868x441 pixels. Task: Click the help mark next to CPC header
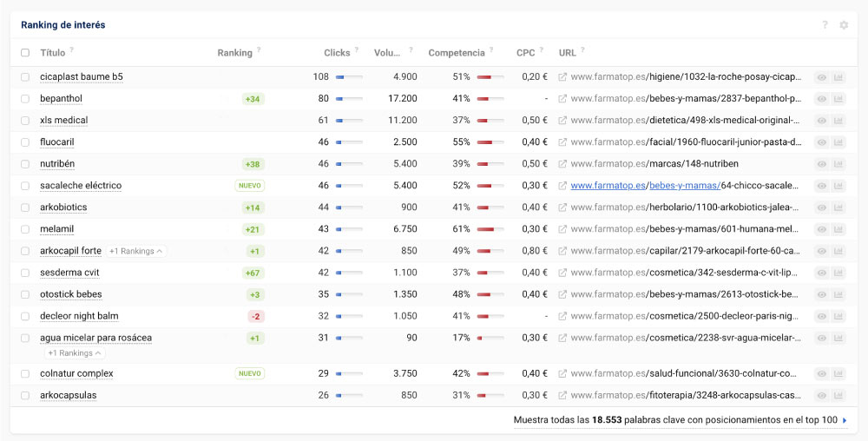(x=542, y=50)
